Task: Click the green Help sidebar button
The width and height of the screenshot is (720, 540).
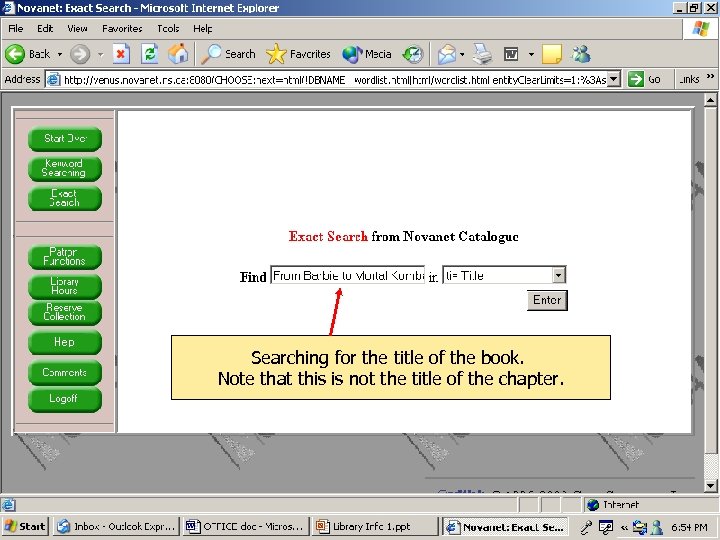Action: click(x=65, y=342)
